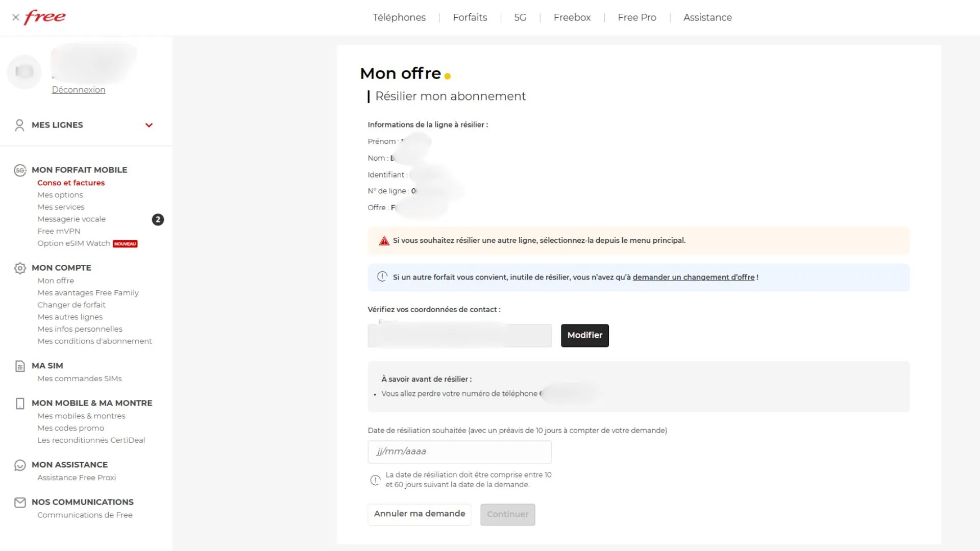Open Mes options
This screenshot has height=551, width=980.
(x=60, y=195)
